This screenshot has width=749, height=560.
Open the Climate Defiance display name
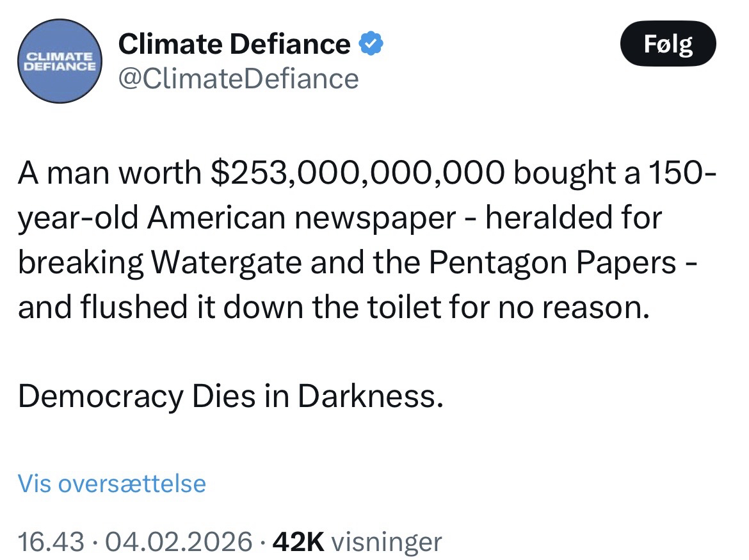tap(234, 44)
